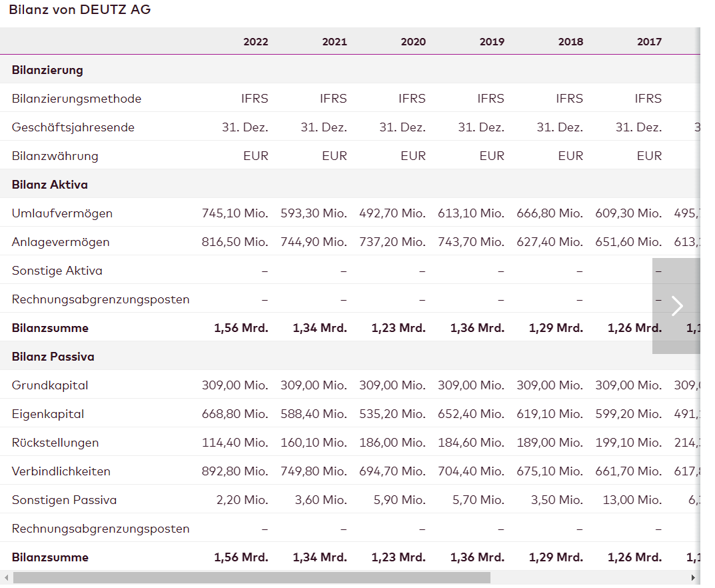Click the 2018 Verbindlichkeiten value 675,10 Mio.
The image size is (715, 588).
point(549,471)
